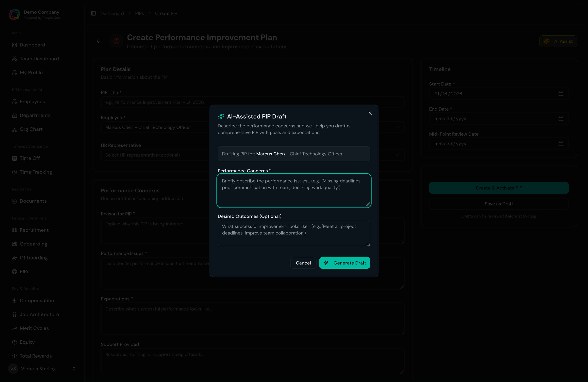Click the back arrow beside page title
This screenshot has width=588, height=382.
(x=98, y=41)
